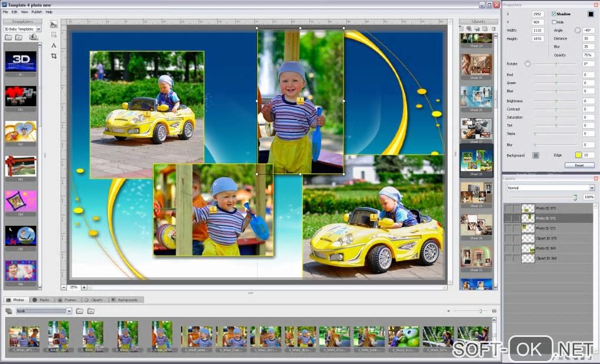Activate the Crop tool

pyautogui.click(x=54, y=56)
